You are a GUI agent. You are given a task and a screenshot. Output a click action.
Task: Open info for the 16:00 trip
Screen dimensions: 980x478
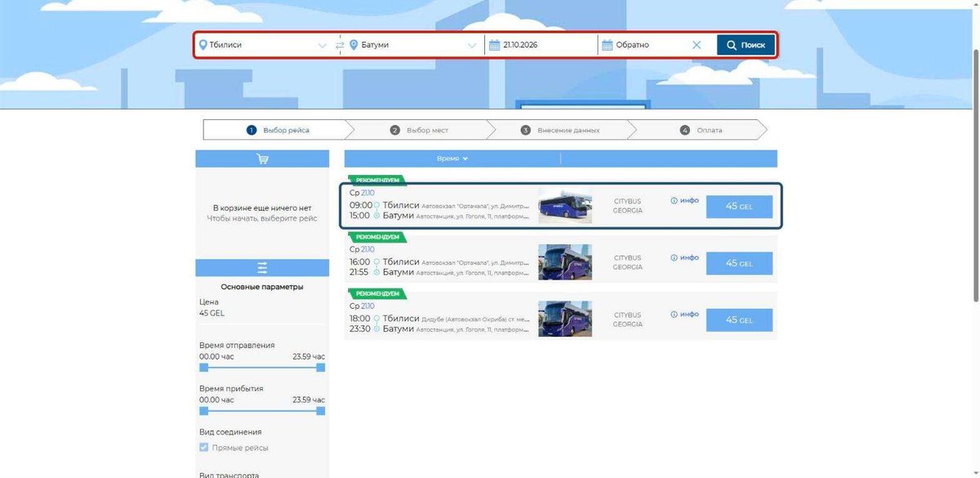tap(684, 257)
